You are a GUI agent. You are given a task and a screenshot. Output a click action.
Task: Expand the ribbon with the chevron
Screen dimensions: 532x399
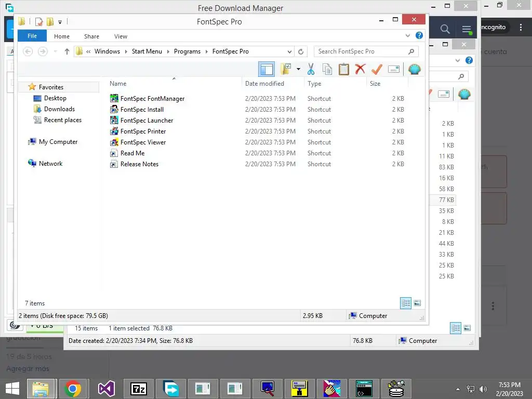click(x=408, y=35)
